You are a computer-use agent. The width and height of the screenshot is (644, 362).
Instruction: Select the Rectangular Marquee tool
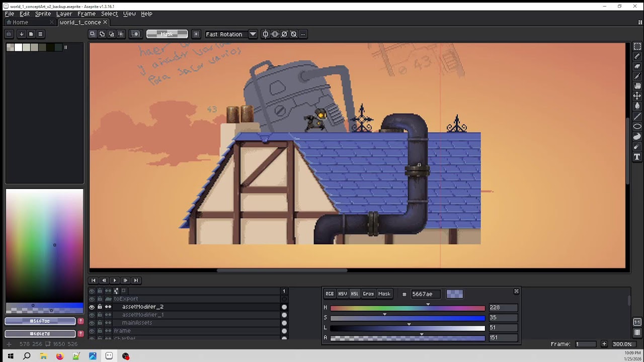click(637, 46)
